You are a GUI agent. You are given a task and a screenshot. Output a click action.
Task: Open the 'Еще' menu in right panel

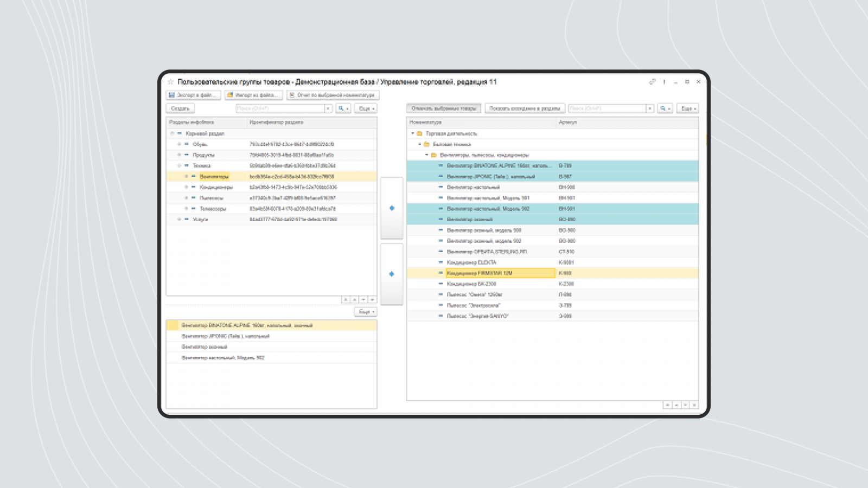click(687, 108)
